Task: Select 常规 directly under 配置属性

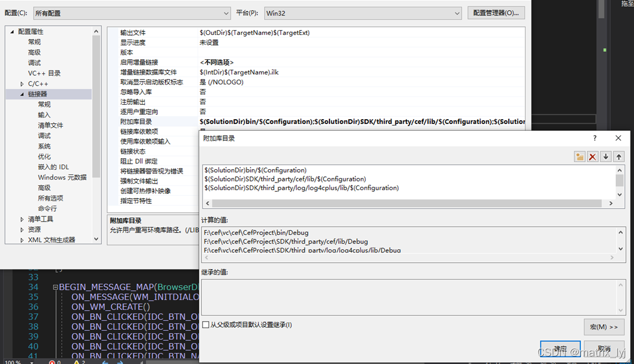Action: [34, 42]
